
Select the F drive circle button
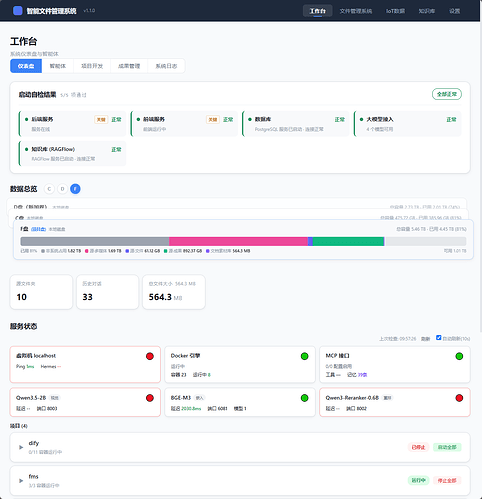click(75, 189)
